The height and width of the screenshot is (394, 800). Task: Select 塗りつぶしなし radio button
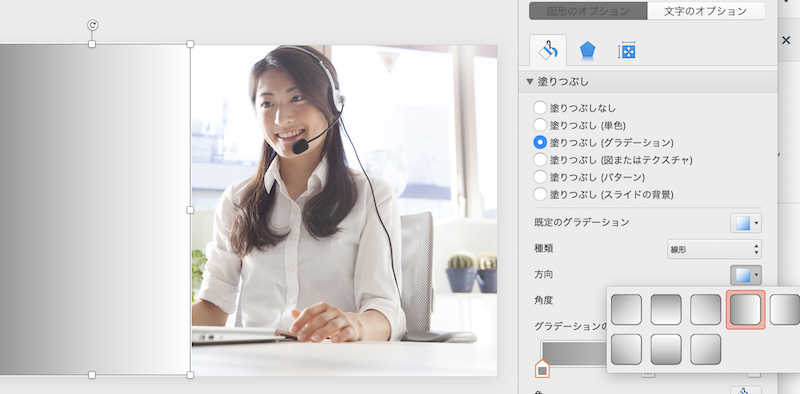point(540,108)
